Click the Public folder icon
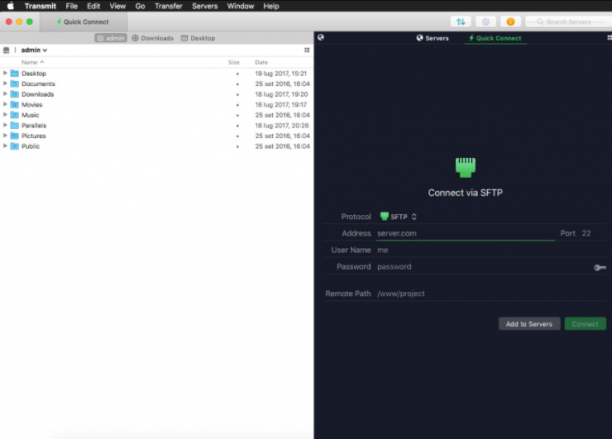 pos(15,146)
